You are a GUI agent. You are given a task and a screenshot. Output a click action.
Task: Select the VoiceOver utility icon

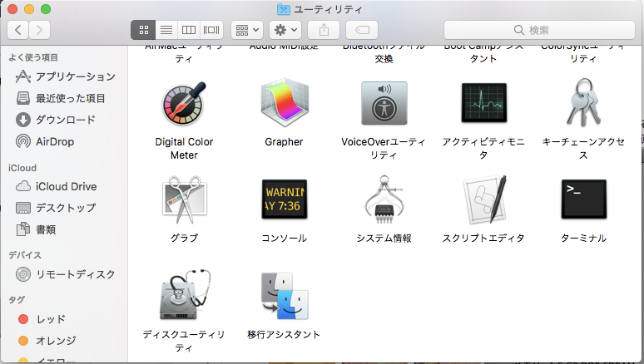384,103
